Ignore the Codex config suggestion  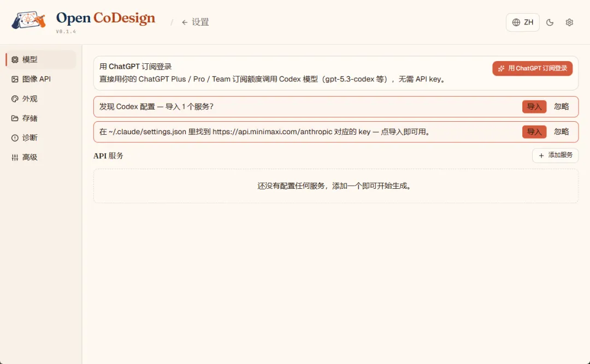562,107
